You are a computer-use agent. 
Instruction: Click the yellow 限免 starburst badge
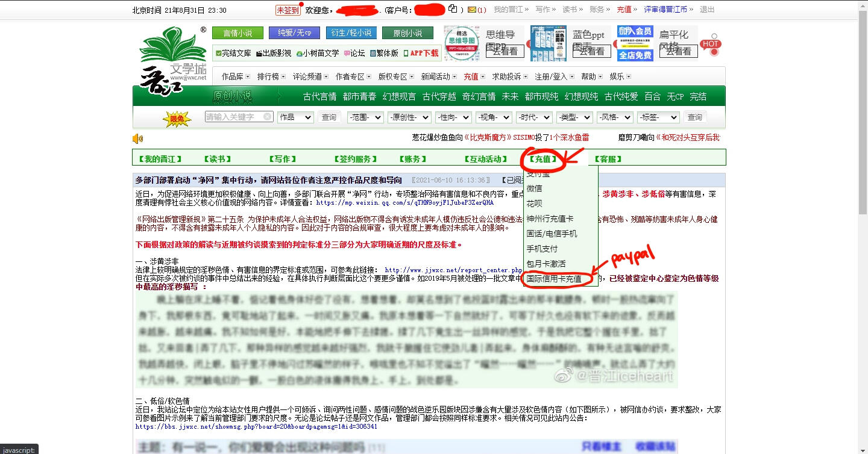point(177,119)
